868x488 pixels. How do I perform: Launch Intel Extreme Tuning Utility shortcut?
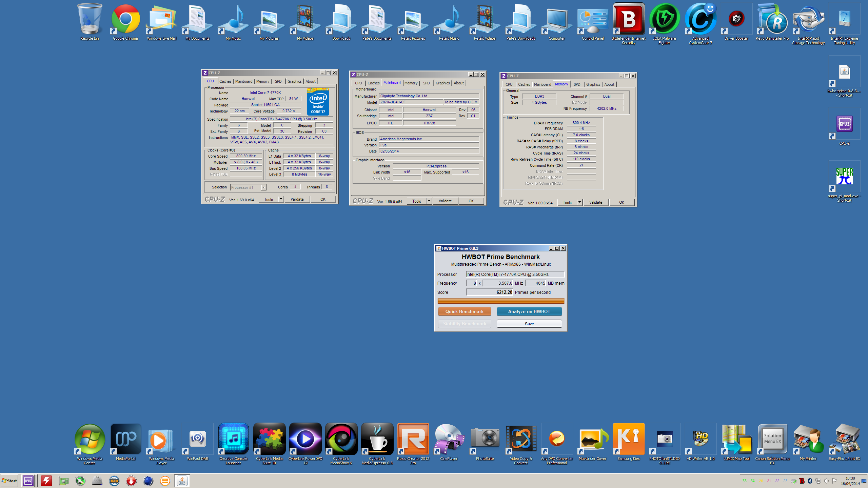pos(844,24)
